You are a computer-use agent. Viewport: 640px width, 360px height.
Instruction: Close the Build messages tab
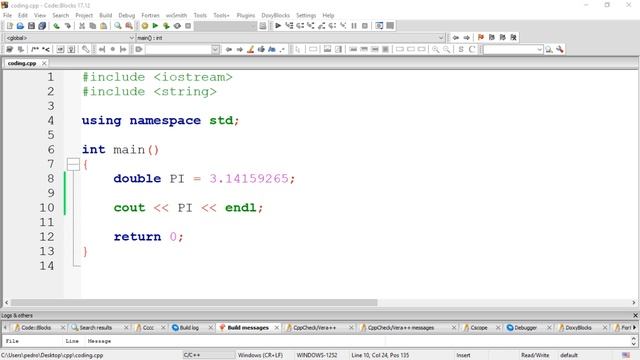pos(276,328)
